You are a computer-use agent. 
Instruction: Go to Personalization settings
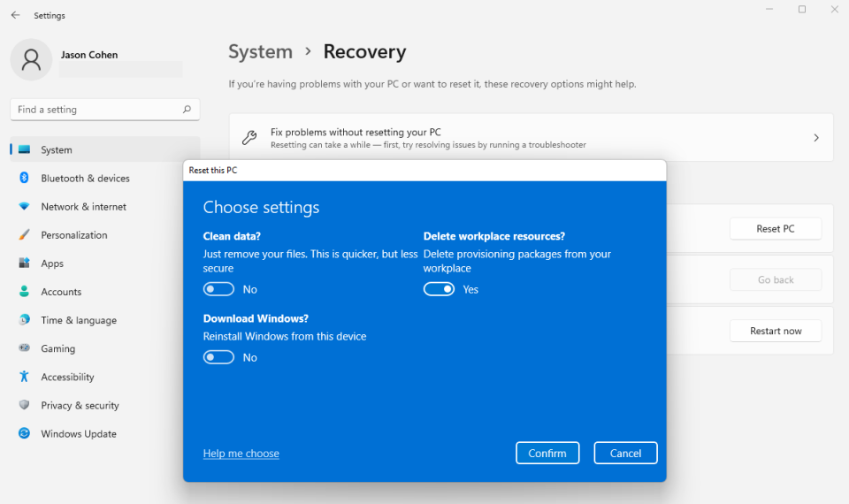(x=74, y=235)
